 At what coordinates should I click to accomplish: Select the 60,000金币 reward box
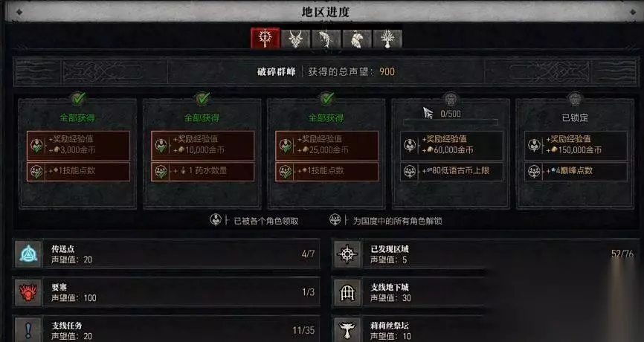click(451, 145)
